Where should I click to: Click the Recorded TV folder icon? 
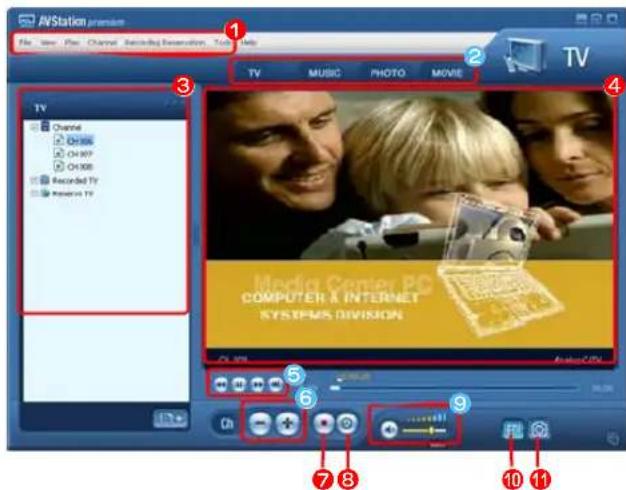(45, 180)
